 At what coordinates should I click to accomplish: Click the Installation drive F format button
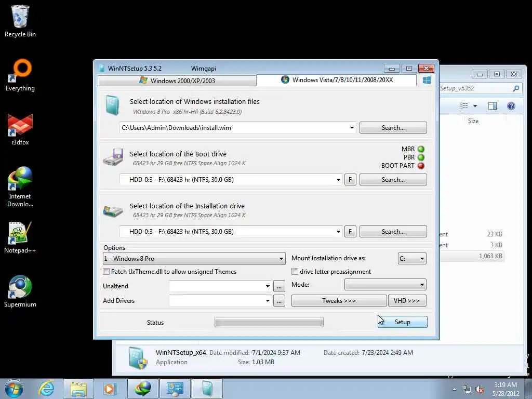[350, 232]
